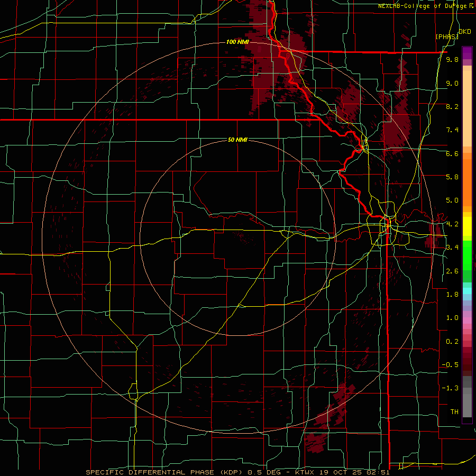Click the 9.0 value on the color scale

(x=452, y=83)
